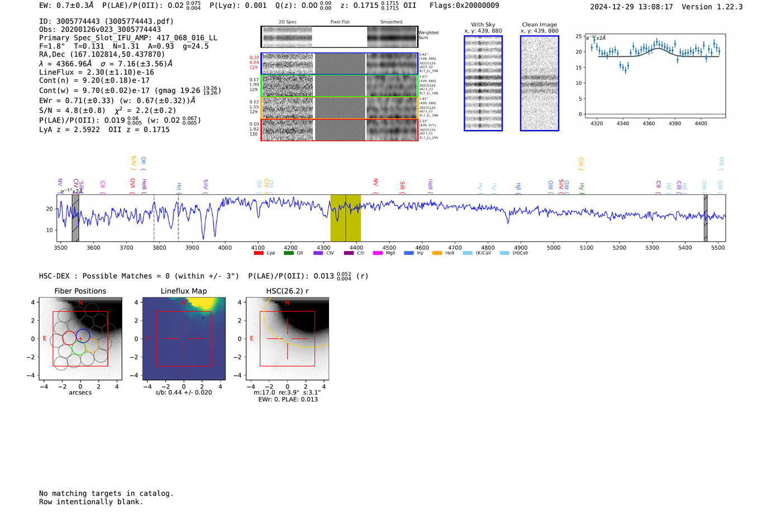Click the EWr: 0, PLAE: 0.013 caption

click(x=288, y=399)
